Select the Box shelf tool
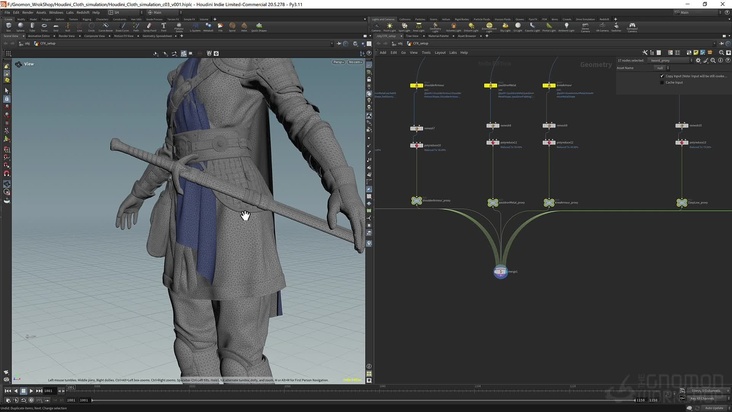Image resolution: width=732 pixels, height=412 pixels. (x=7, y=26)
